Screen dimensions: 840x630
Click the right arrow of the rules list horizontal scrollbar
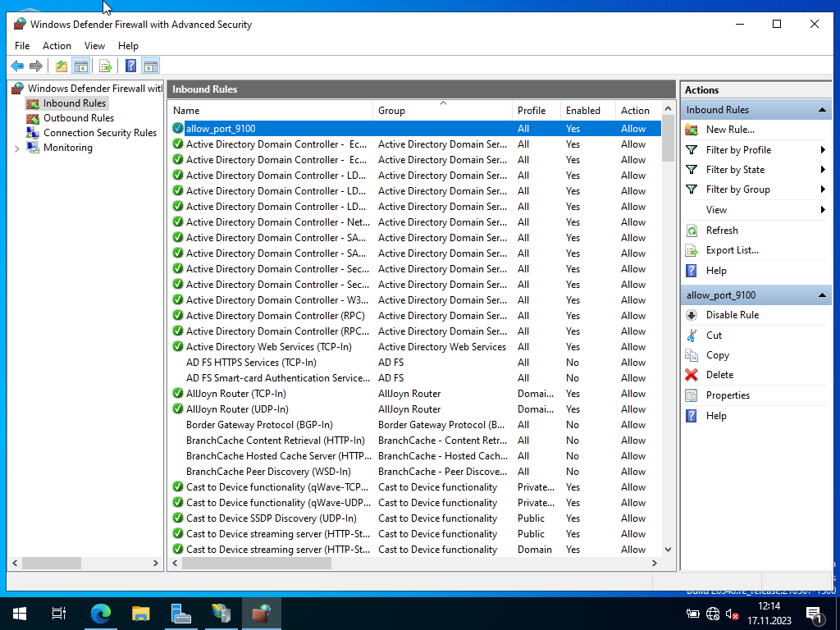click(654, 563)
